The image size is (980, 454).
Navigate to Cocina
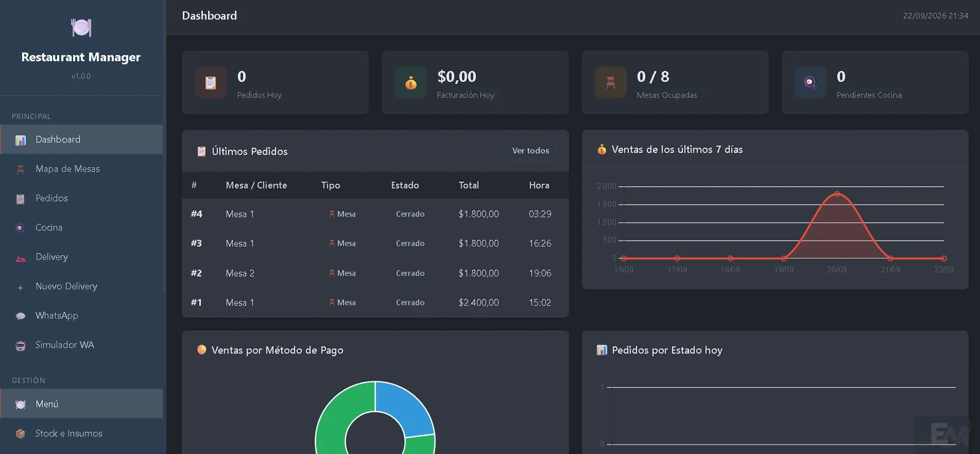81,228
